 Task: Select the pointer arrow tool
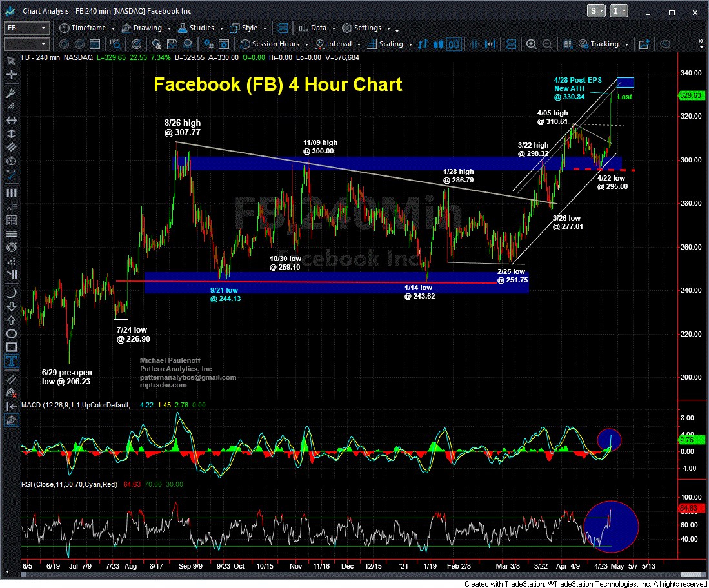pyautogui.click(x=12, y=61)
